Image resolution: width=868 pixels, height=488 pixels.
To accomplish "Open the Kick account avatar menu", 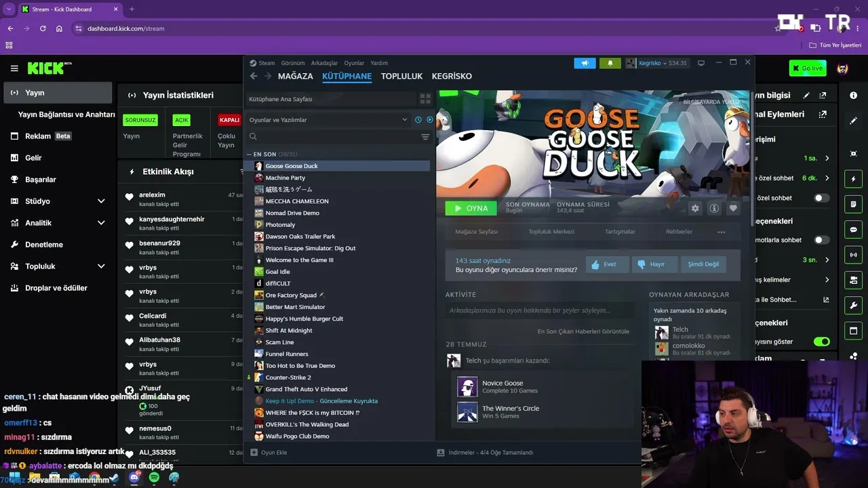I will (843, 68).
